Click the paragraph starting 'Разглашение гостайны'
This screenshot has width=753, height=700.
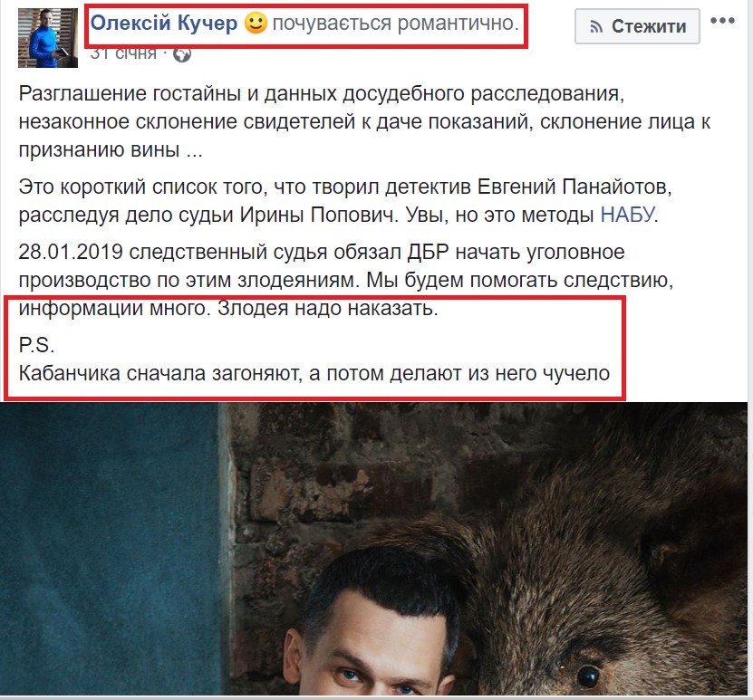364,121
